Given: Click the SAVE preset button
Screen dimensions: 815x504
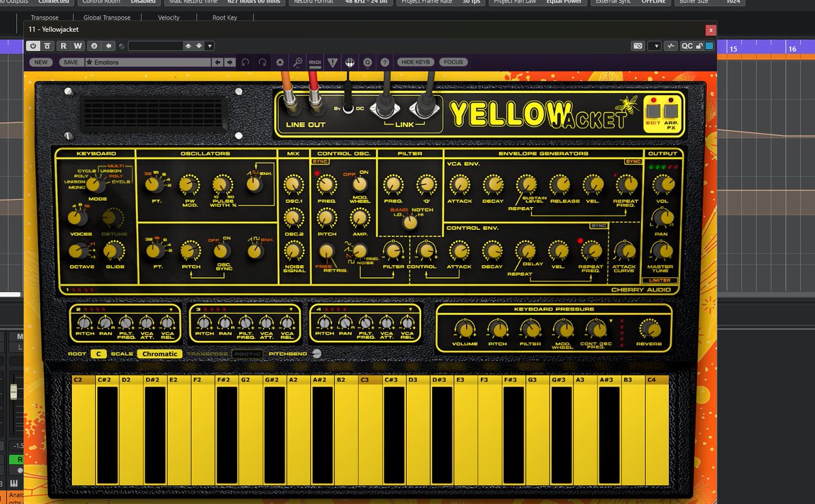Looking at the screenshot, I should (x=70, y=62).
